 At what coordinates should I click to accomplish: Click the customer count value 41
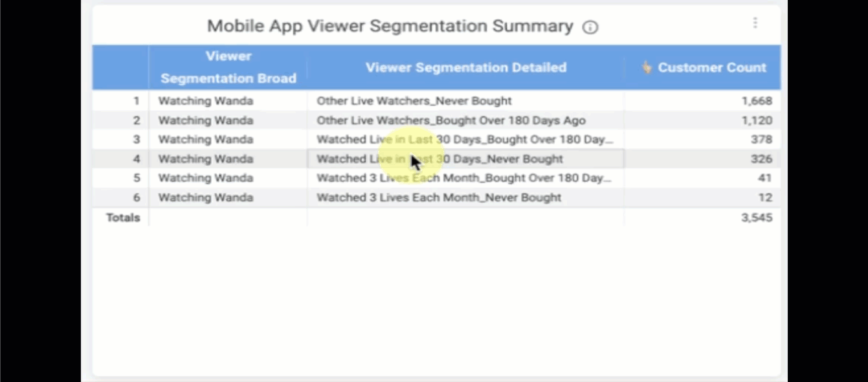(x=765, y=178)
